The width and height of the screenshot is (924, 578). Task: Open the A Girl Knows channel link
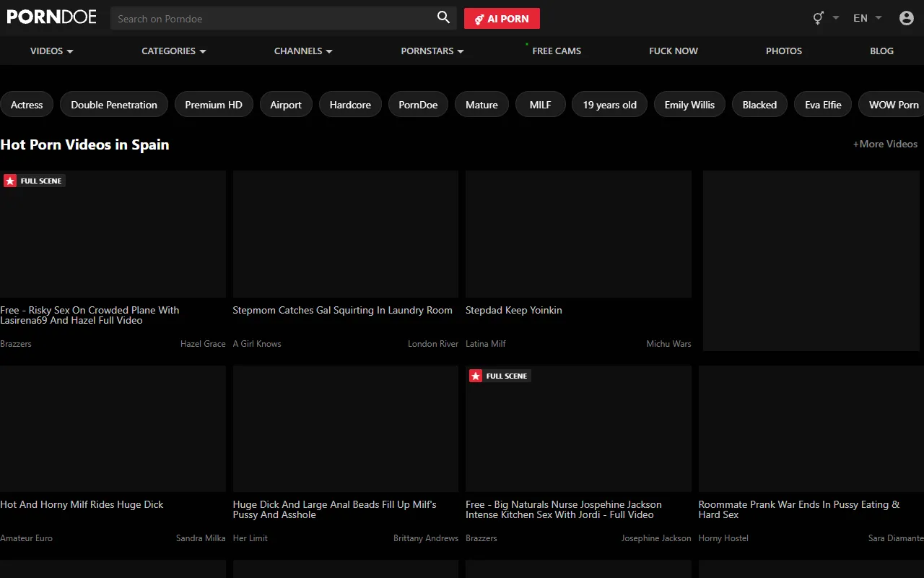pos(257,344)
